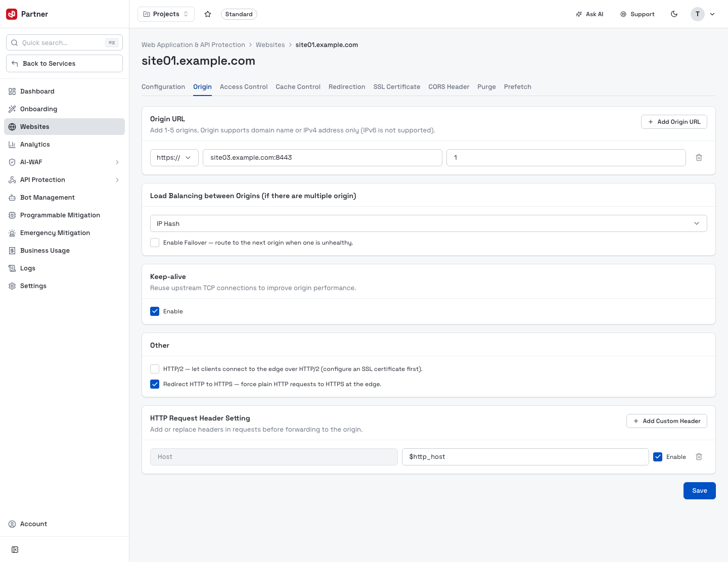Open the https:// protocol dropdown
The width and height of the screenshot is (728, 562).
pos(174,158)
